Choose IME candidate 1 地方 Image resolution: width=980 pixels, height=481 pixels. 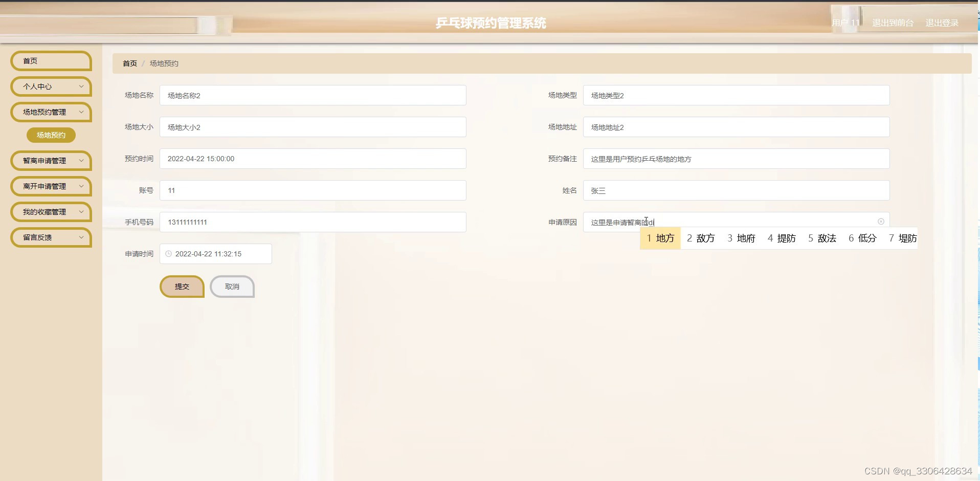point(660,238)
